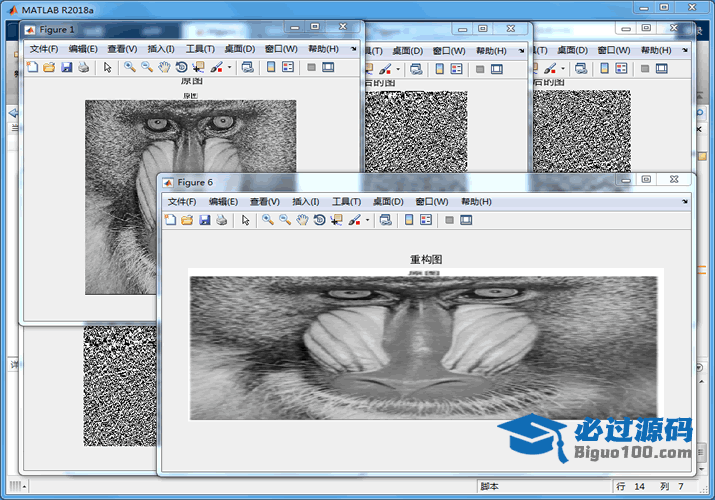
Task: Open 查看(V) menu in Figure 6
Action: [x=264, y=201]
